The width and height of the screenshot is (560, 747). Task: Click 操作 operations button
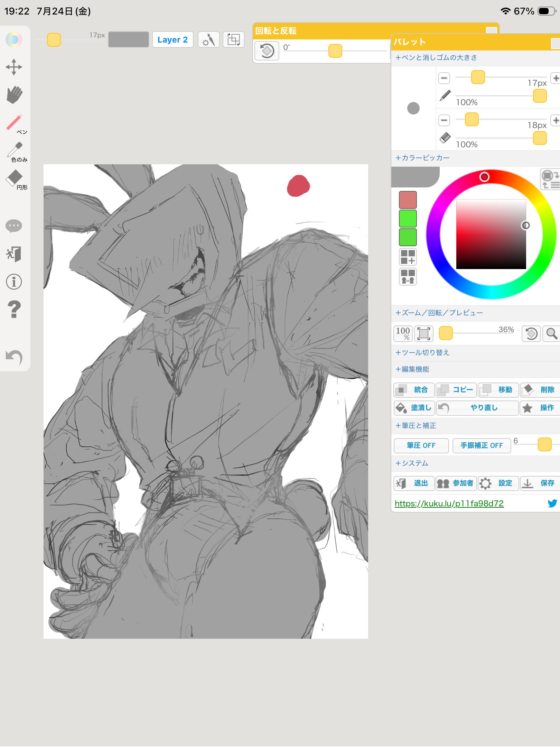[540, 408]
